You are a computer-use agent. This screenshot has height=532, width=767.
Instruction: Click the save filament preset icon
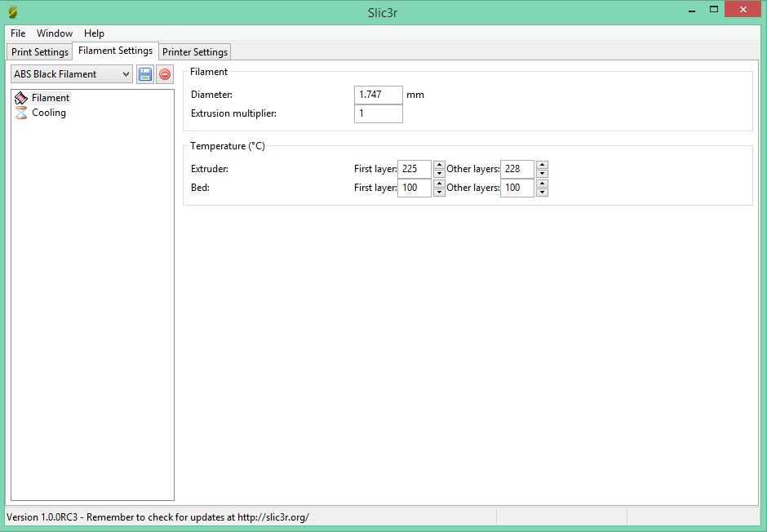[145, 74]
